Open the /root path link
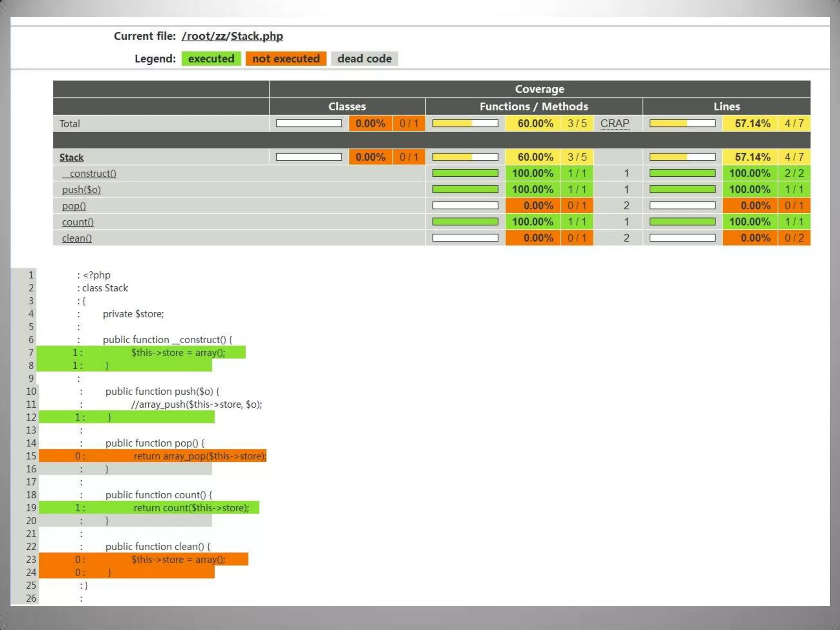The image size is (840, 630). (x=198, y=36)
